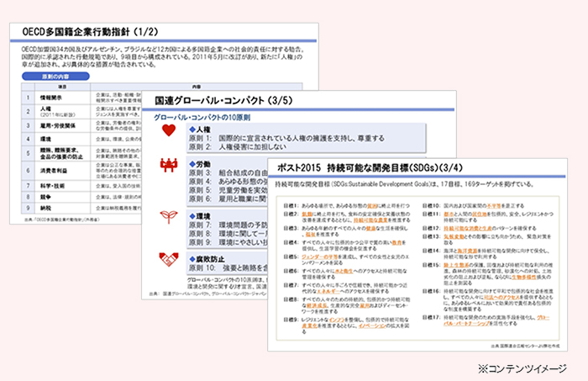Click the 原則 3 line
588x381 pixels.
click(x=228, y=172)
